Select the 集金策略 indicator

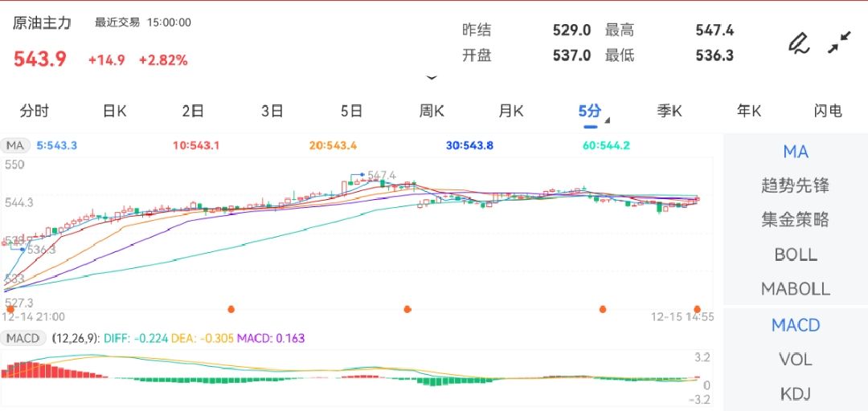(x=795, y=220)
